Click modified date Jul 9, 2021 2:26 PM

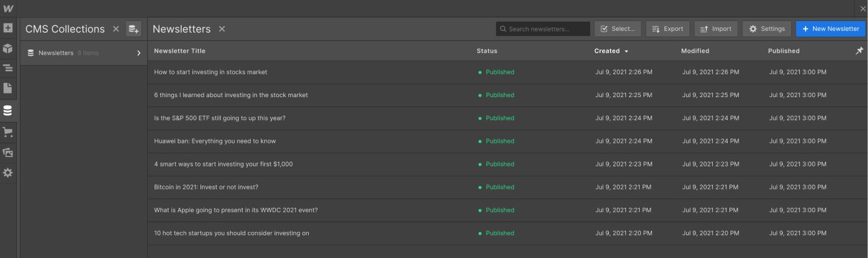coord(710,72)
